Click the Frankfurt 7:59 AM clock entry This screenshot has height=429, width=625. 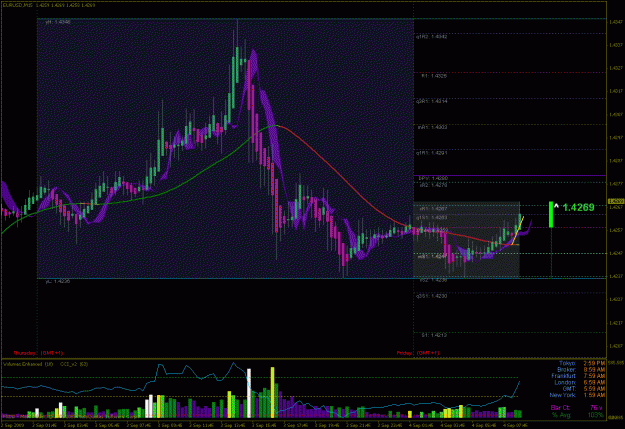tap(578, 376)
